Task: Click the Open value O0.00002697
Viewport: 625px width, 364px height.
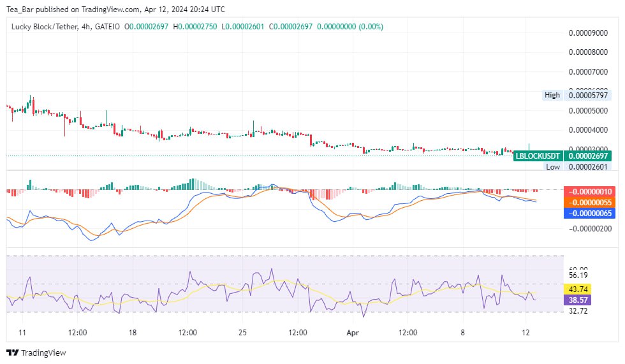Action: (146, 27)
